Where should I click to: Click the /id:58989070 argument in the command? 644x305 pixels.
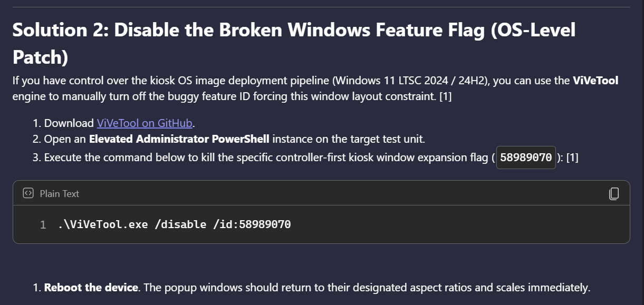pyautogui.click(x=252, y=225)
